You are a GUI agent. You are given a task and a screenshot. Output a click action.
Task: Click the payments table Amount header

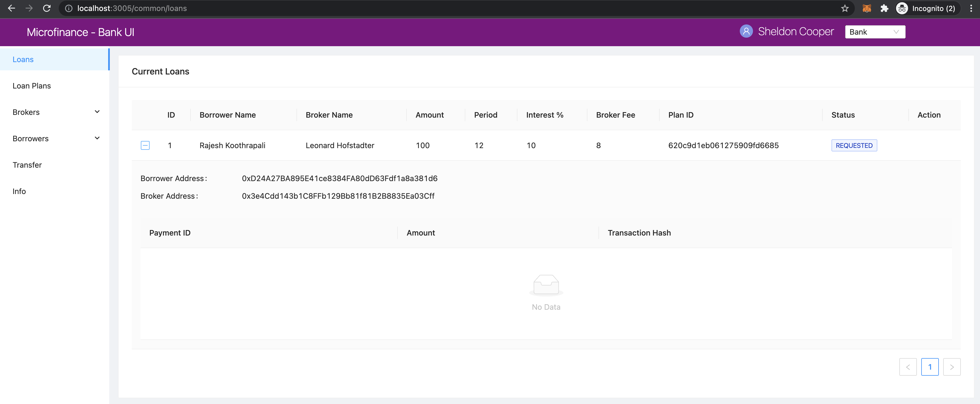[421, 233]
